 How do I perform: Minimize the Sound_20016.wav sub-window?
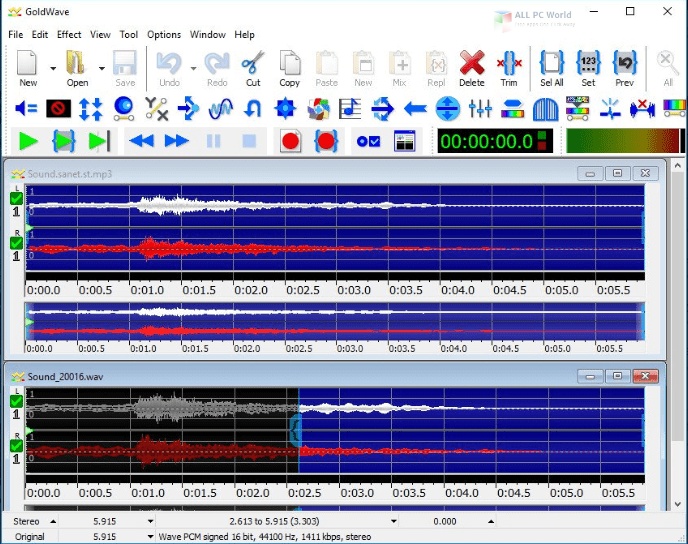[590, 376]
